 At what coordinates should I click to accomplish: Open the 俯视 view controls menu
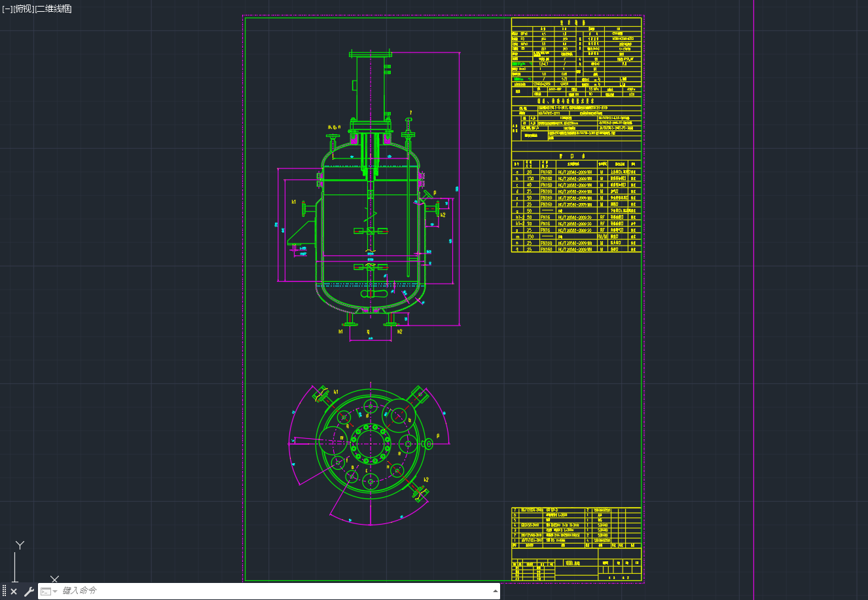tap(24, 9)
